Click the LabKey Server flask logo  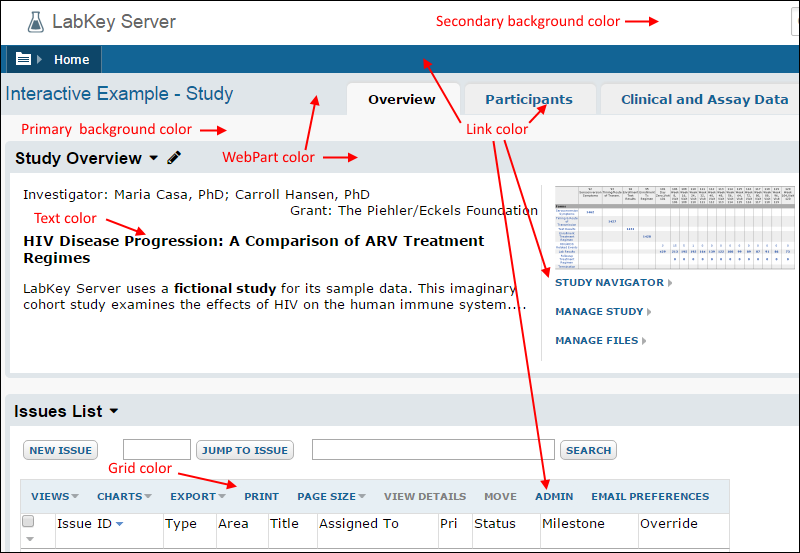pos(36,22)
